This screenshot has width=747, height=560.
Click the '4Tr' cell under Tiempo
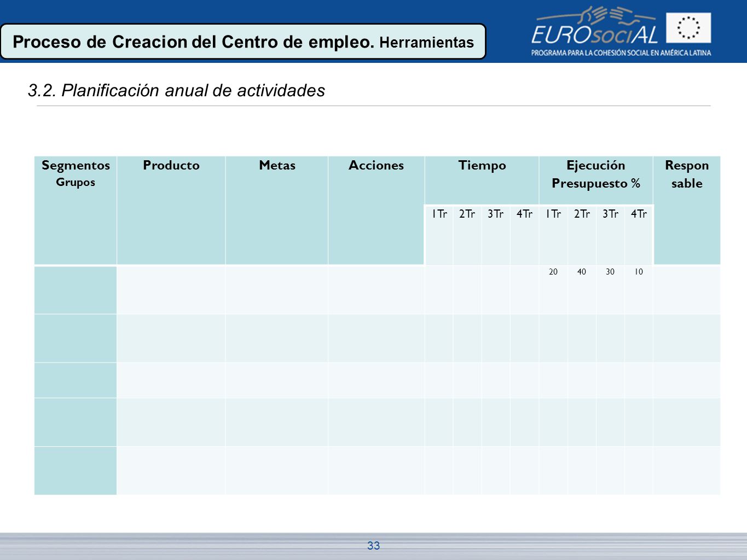[524, 235]
